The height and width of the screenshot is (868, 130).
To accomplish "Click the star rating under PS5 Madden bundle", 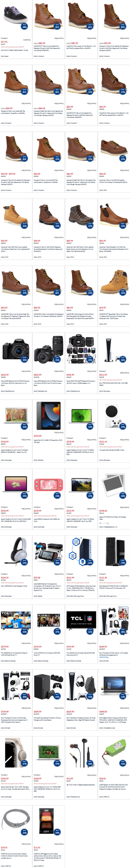I will (x=104, y=657).
